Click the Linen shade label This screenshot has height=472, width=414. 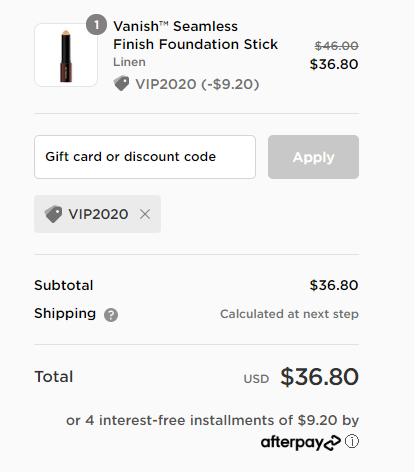[x=129, y=62]
